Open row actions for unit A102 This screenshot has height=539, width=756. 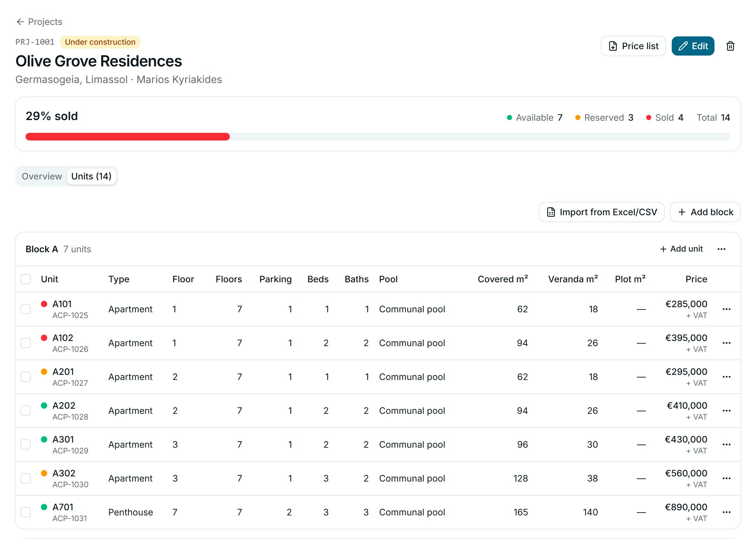[726, 343]
